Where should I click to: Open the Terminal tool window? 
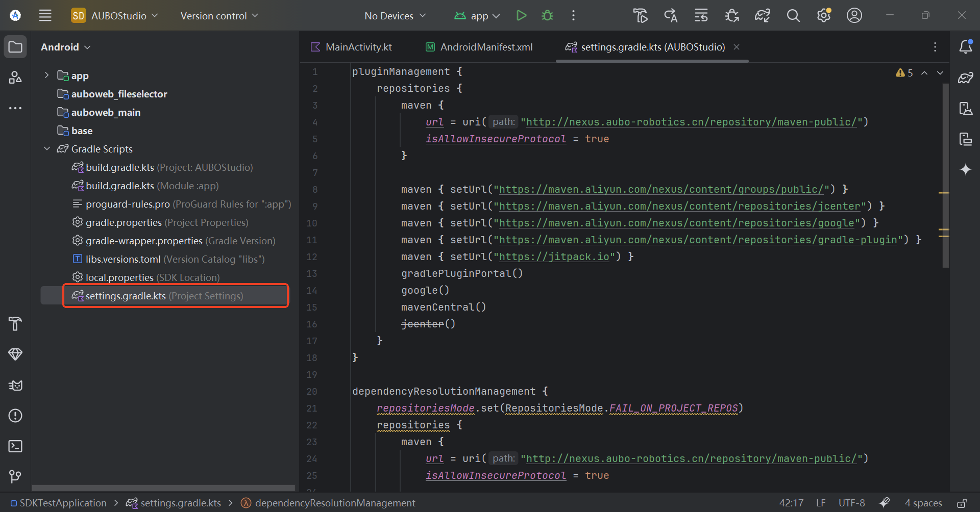click(15, 446)
